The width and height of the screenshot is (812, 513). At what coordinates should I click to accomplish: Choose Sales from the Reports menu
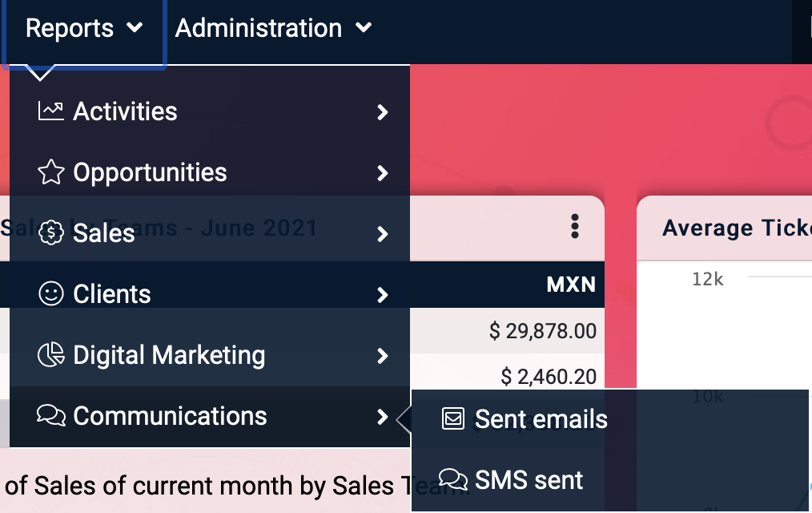[x=210, y=233]
